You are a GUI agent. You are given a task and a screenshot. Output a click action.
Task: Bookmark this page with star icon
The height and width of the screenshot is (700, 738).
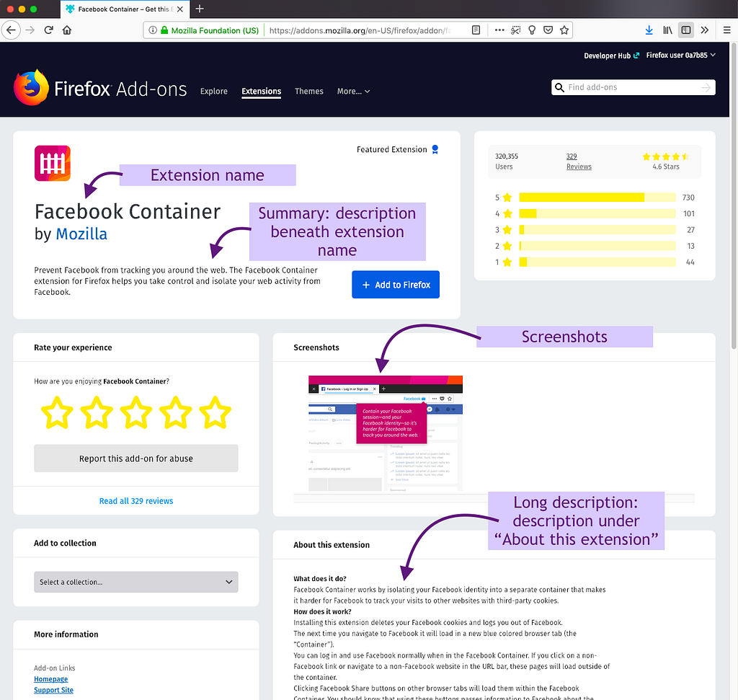[x=564, y=30]
